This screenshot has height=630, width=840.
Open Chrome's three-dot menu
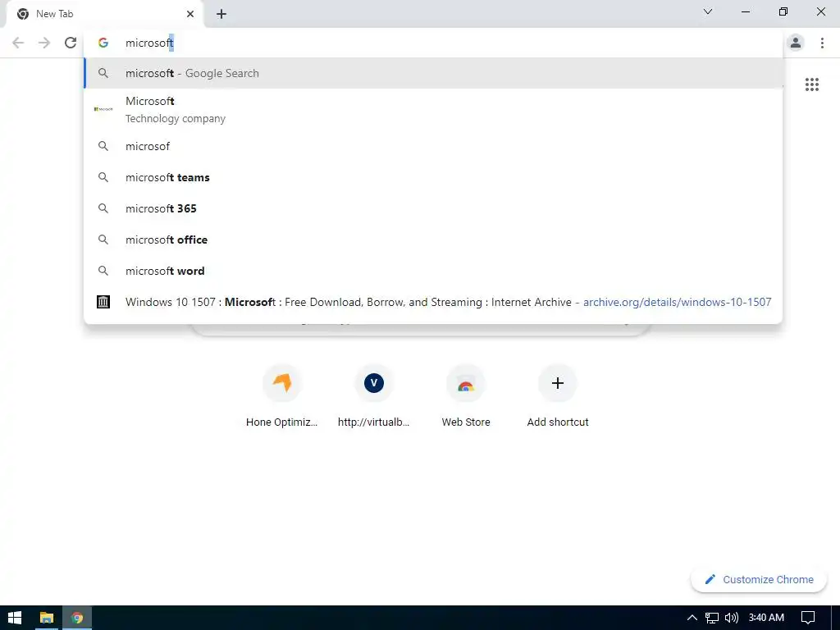pos(822,43)
